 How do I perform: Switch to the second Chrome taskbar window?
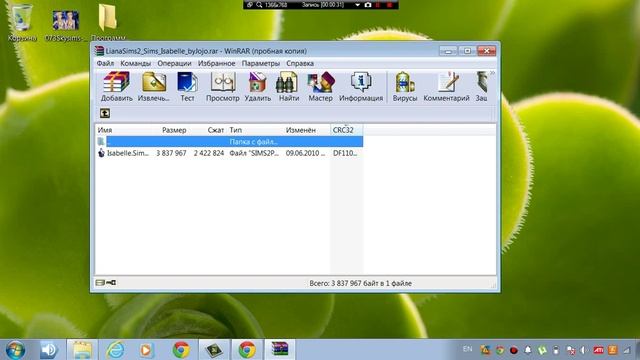(x=247, y=350)
